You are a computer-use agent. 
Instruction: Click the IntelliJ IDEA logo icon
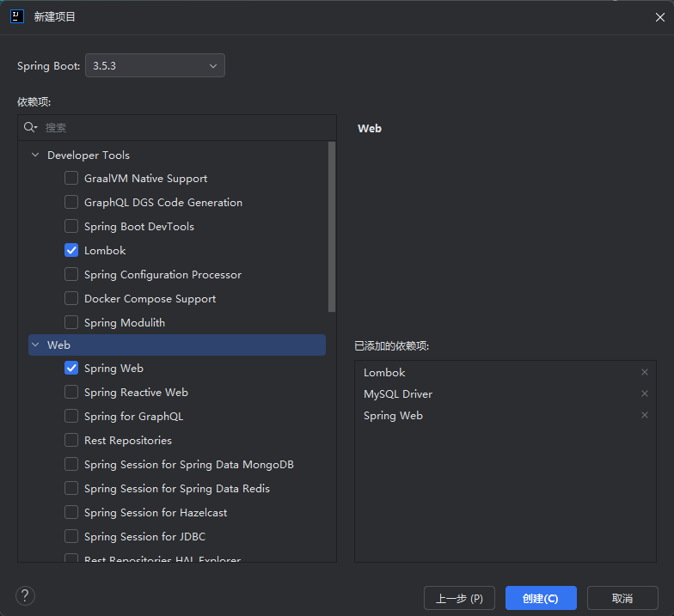pyautogui.click(x=16, y=16)
